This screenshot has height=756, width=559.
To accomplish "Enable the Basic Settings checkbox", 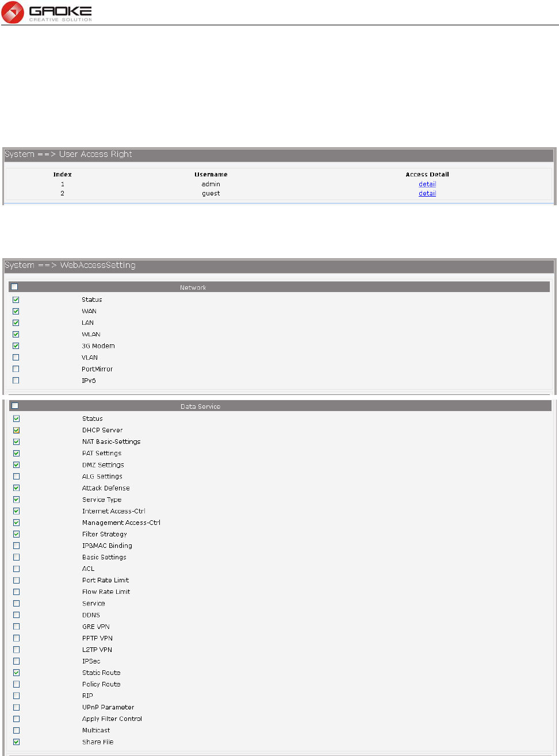I will point(17,557).
